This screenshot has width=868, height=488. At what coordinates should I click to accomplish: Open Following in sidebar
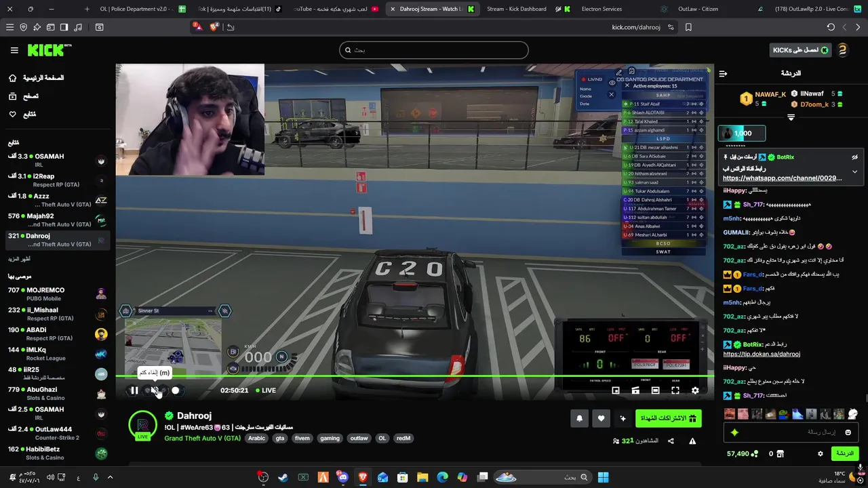click(x=22, y=114)
